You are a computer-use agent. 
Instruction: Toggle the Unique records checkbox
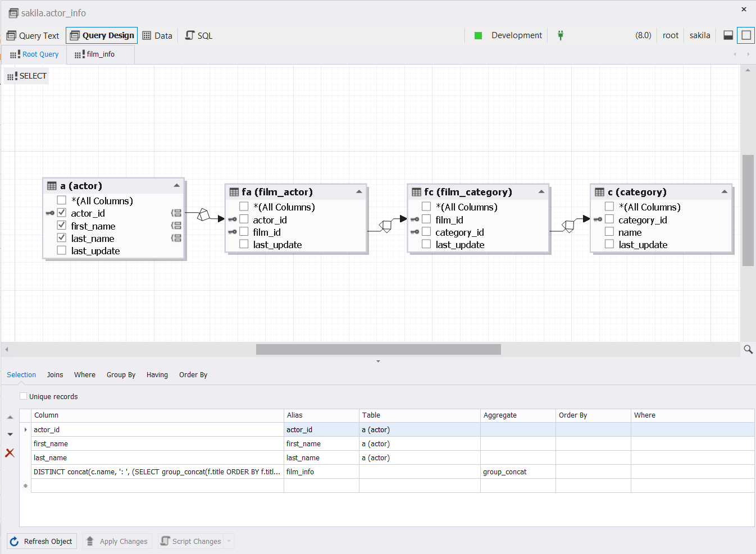click(24, 396)
